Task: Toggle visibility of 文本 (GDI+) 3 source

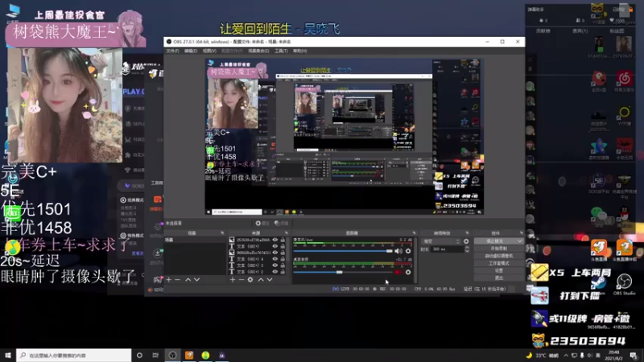Action: [x=275, y=265]
